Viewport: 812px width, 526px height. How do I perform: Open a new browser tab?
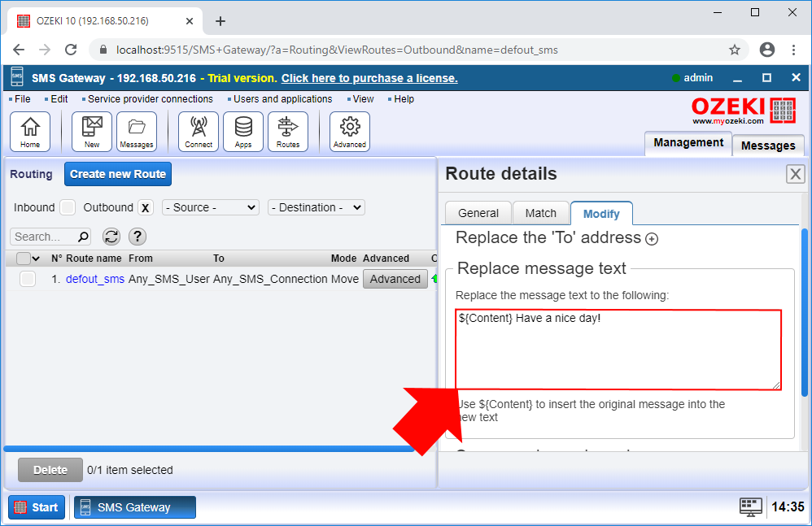click(220, 21)
